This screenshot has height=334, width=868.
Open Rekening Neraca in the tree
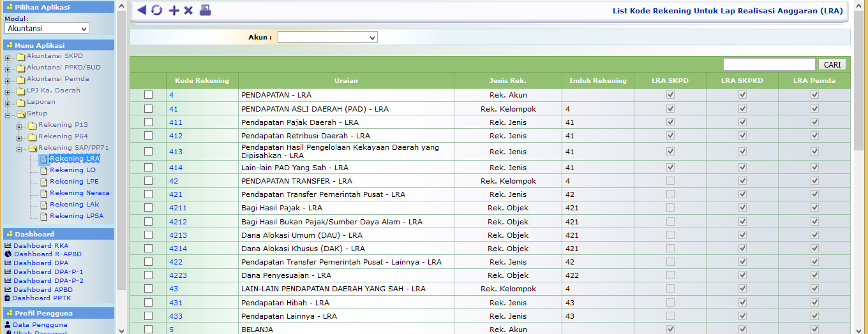(x=79, y=193)
